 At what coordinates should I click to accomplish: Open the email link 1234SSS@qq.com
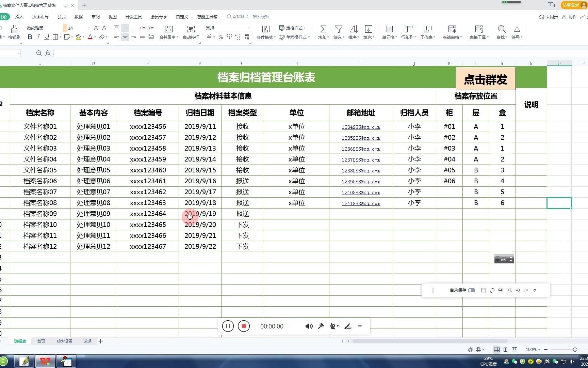click(x=361, y=127)
